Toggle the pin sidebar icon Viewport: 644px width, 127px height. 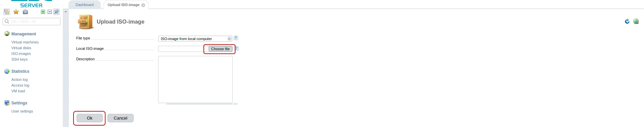click(56, 12)
